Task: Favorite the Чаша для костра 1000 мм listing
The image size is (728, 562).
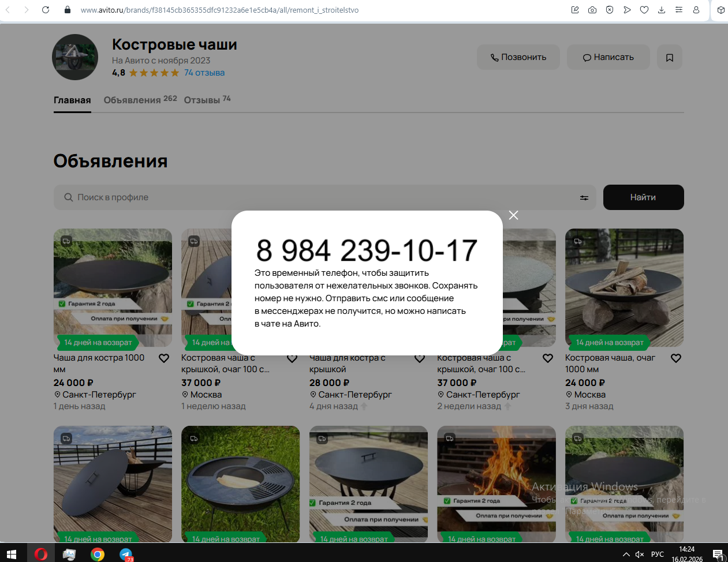Action: pos(164,358)
